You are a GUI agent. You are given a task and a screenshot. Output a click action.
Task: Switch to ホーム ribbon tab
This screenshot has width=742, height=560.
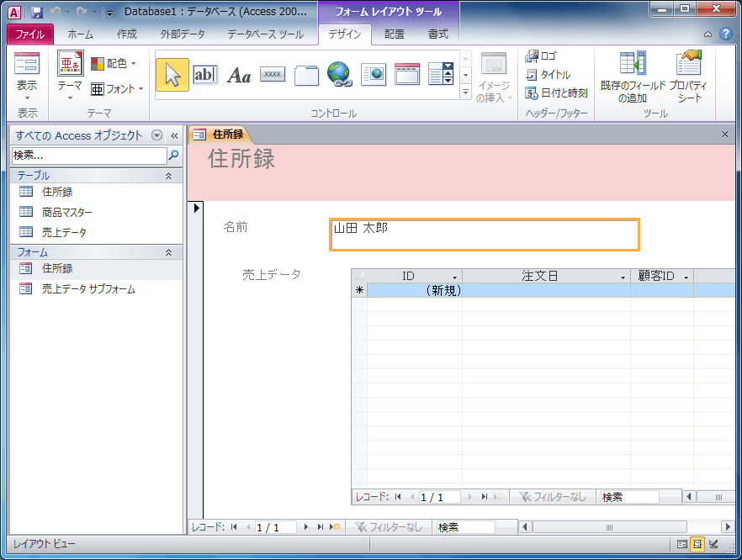tap(81, 34)
